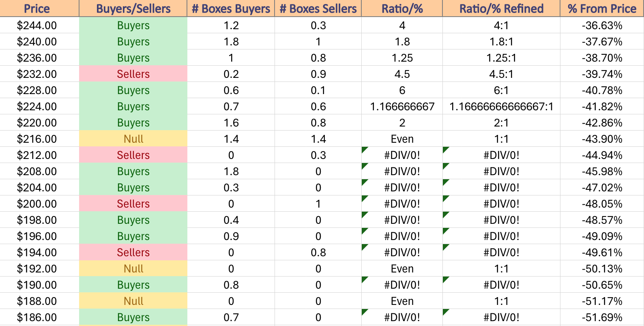Click the $240.00 price cell
The height and width of the screenshot is (326, 644).
[x=39, y=41]
